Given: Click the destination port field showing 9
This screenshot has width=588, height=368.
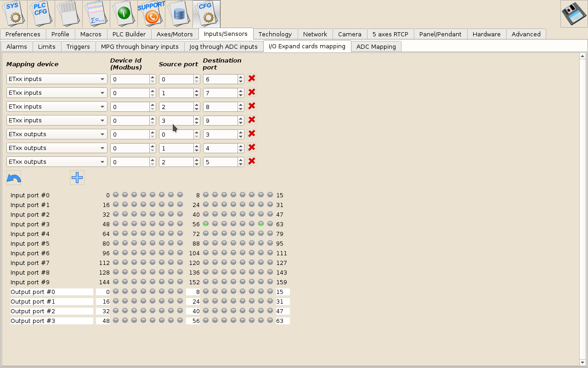Looking at the screenshot, I should 220,121.
